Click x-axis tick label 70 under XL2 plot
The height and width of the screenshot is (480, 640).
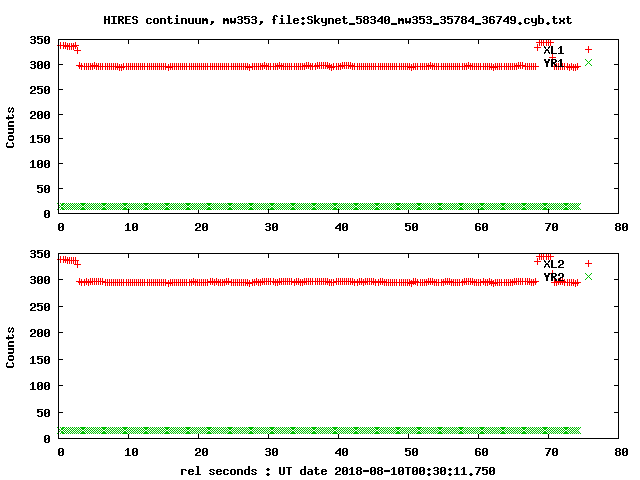tap(551, 453)
